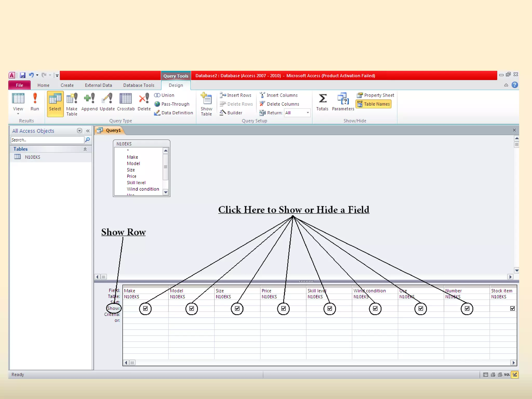Viewport: 532px width, 399px height.
Task: Uncheck the Show box under Make
Action: [x=145, y=308]
